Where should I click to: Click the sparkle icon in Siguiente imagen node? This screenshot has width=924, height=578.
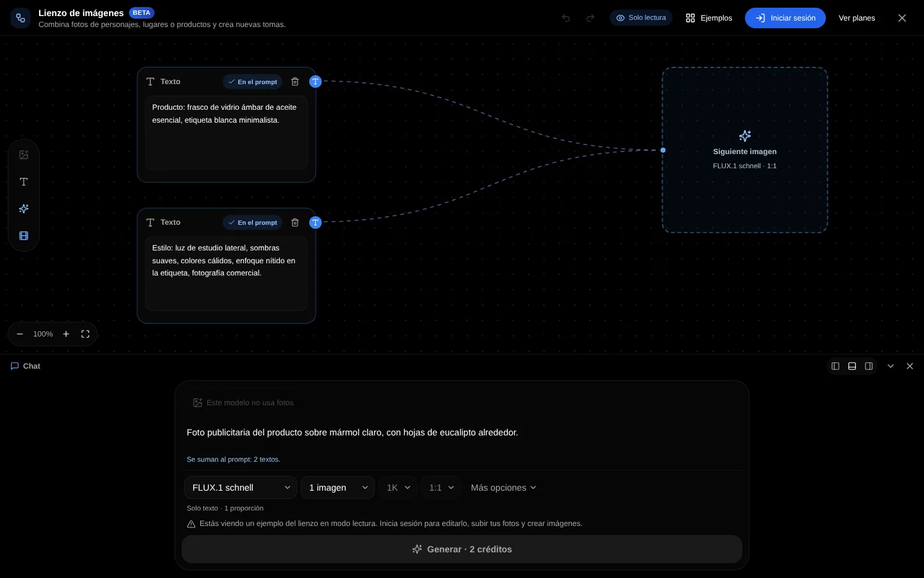point(745,136)
